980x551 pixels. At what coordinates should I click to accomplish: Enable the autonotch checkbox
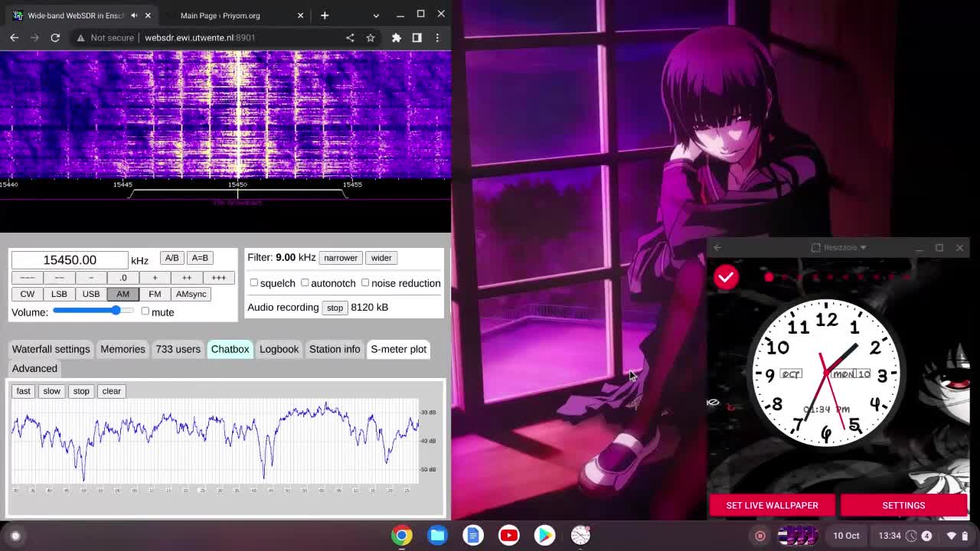pyautogui.click(x=305, y=282)
